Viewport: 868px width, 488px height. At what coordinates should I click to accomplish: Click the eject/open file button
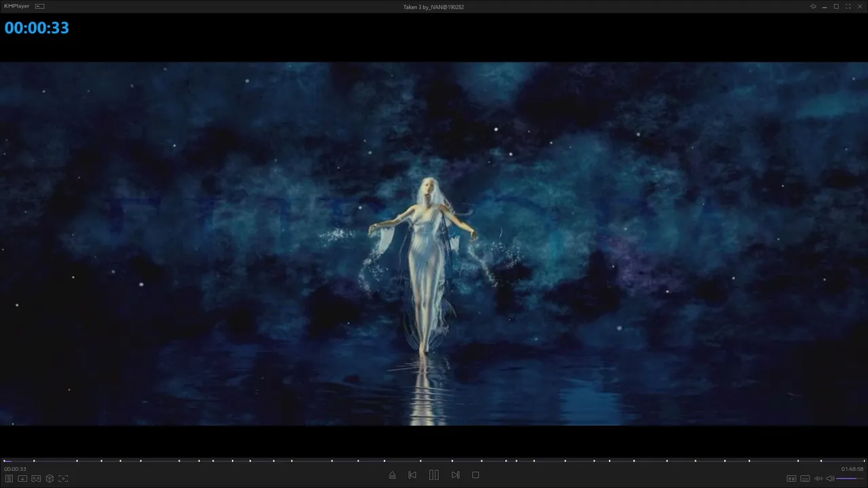coord(392,475)
